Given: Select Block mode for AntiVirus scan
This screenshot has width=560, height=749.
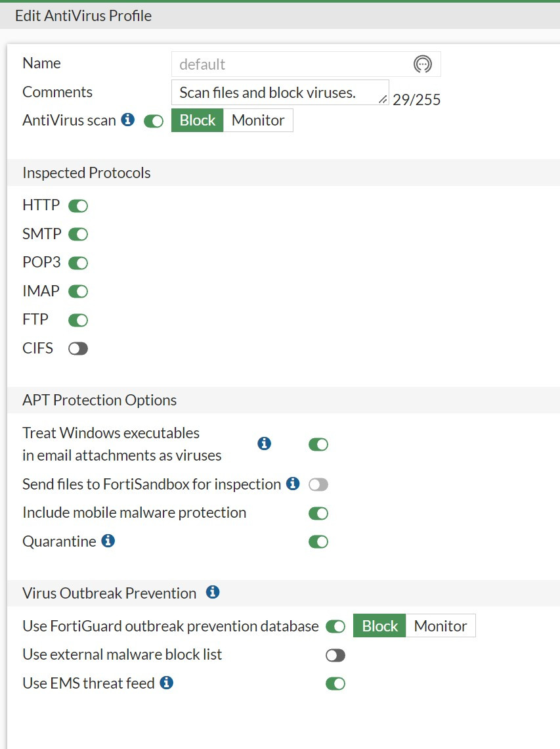Looking at the screenshot, I should tap(198, 120).
